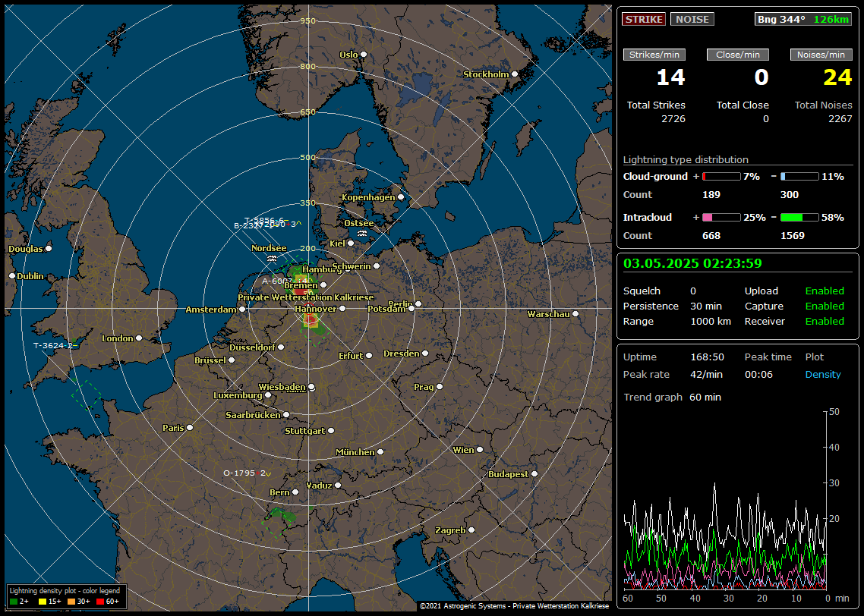Click the Receiver Enabled status
Viewport: 864px width, 616px height.
(x=825, y=322)
